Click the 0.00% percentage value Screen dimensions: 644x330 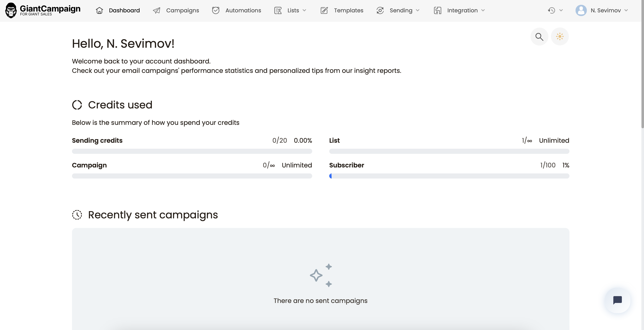303,140
